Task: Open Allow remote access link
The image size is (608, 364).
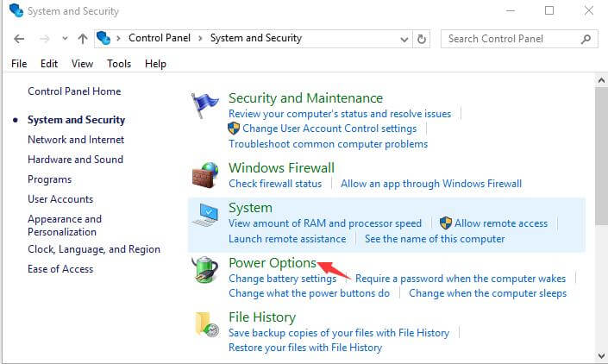Action: click(x=501, y=223)
